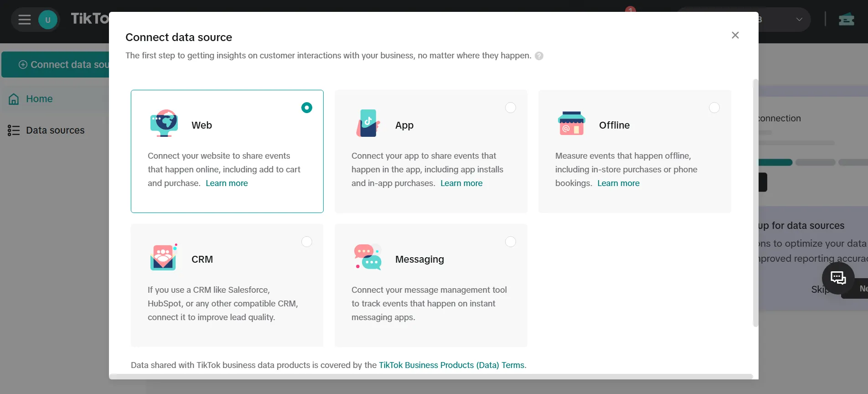This screenshot has height=394, width=868.
Task: Select the App data source radio button
Action: 511,108
